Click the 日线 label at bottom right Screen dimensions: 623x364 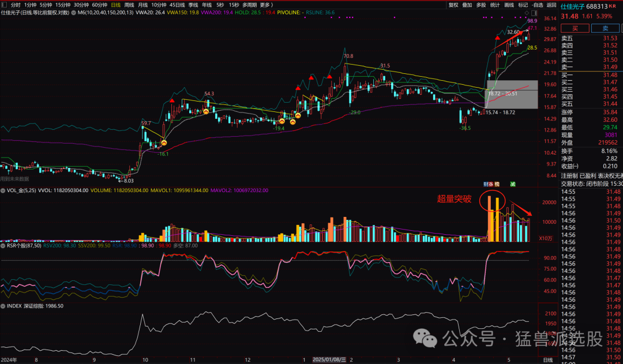pos(547,360)
